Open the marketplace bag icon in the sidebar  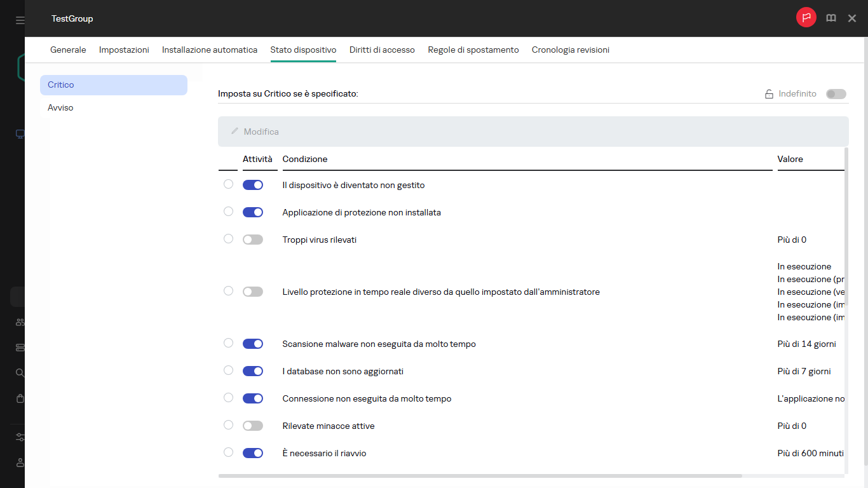pyautogui.click(x=19, y=398)
